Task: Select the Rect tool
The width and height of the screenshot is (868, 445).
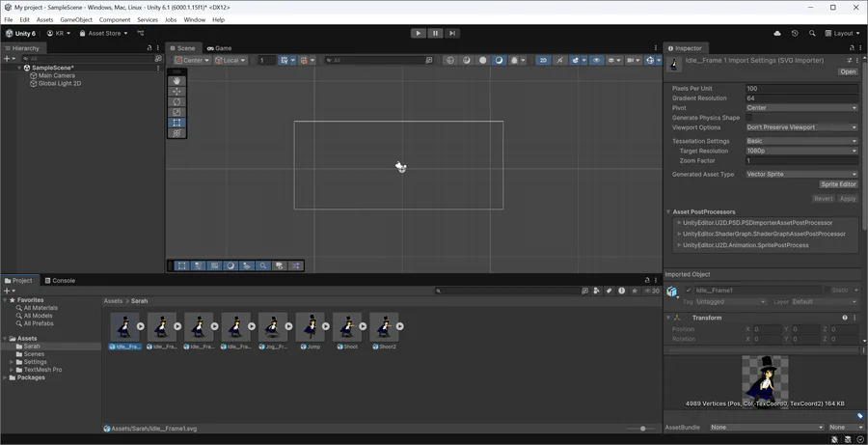Action: (x=177, y=123)
